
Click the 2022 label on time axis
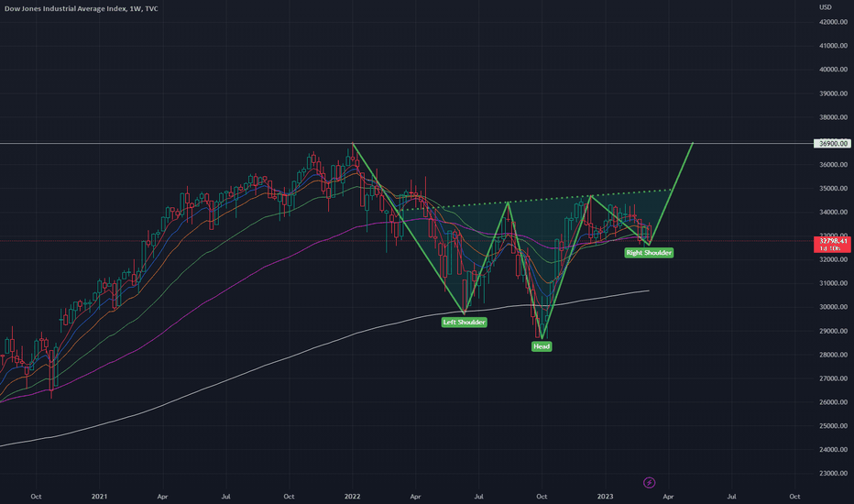click(x=353, y=497)
